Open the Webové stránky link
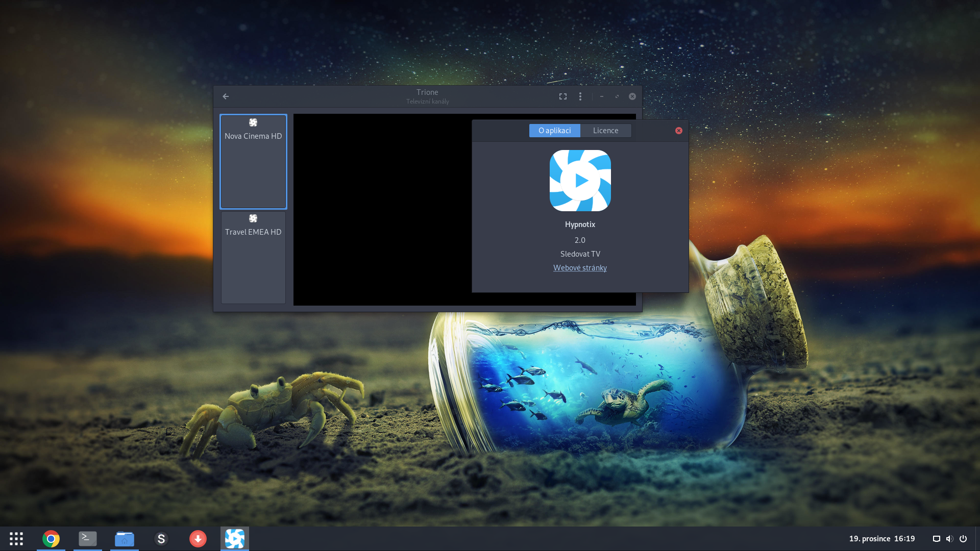Viewport: 980px width, 551px height. tap(580, 267)
